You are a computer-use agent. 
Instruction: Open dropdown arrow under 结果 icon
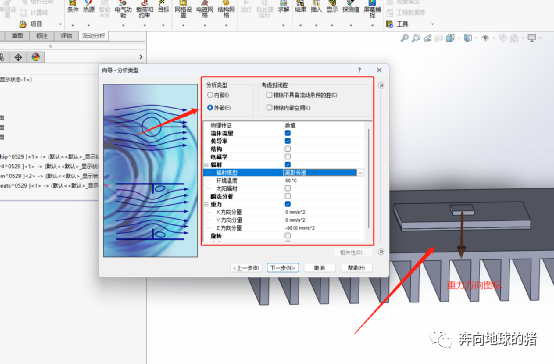pyautogui.click(x=300, y=25)
